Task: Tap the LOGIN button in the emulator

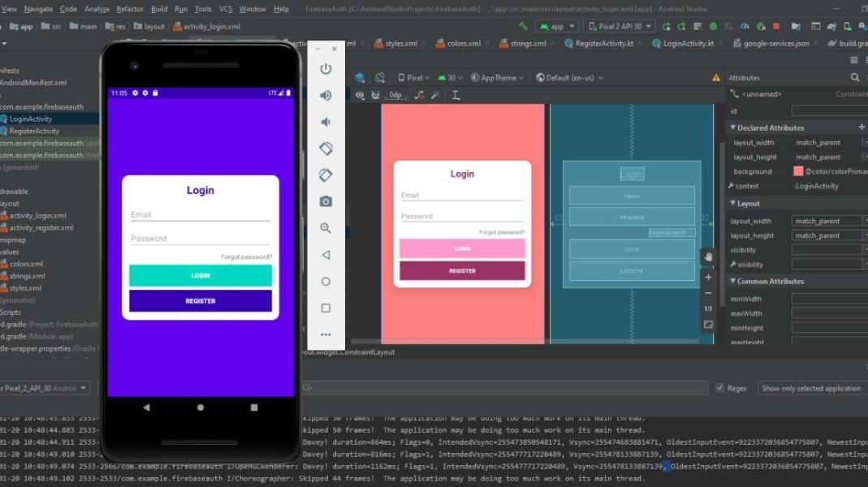Action: pos(201,276)
